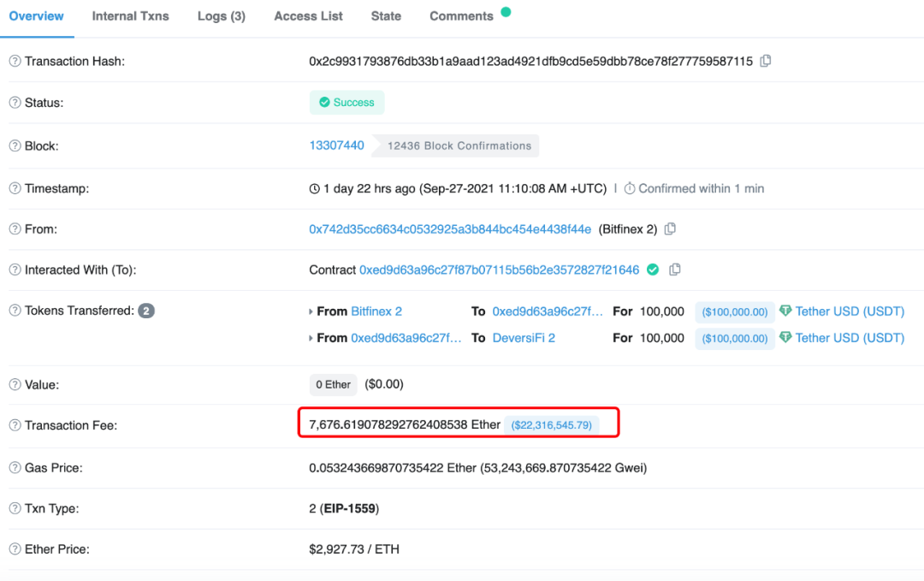Open contract address 0xed9d63a96c27f87b...
Viewport: 924px width, 581px height.
point(499,270)
